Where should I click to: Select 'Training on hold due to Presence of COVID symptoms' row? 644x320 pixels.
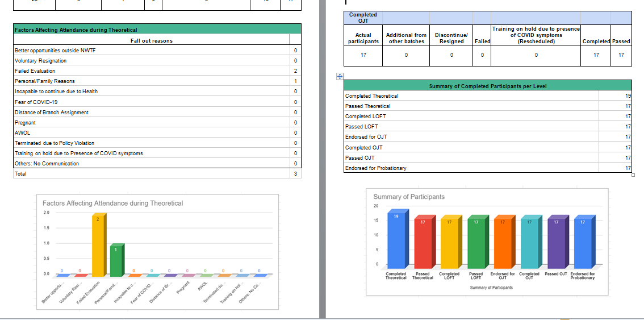tap(157, 153)
